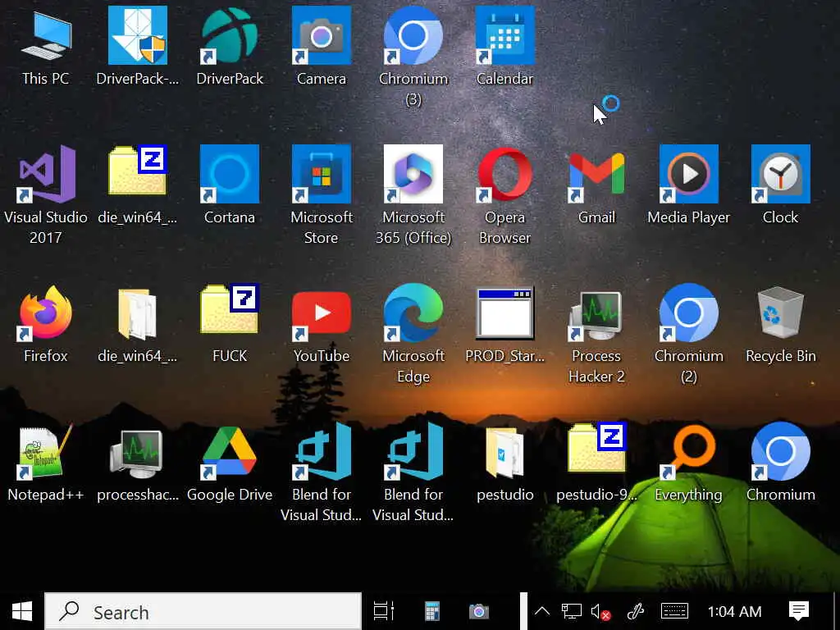
Task: Open the Windows Start menu
Action: coord(22,611)
